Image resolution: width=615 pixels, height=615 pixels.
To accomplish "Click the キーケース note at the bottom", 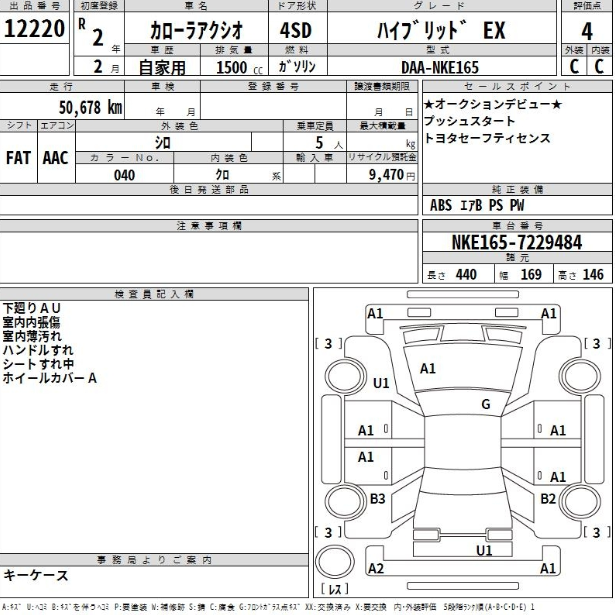I will 36,575.
